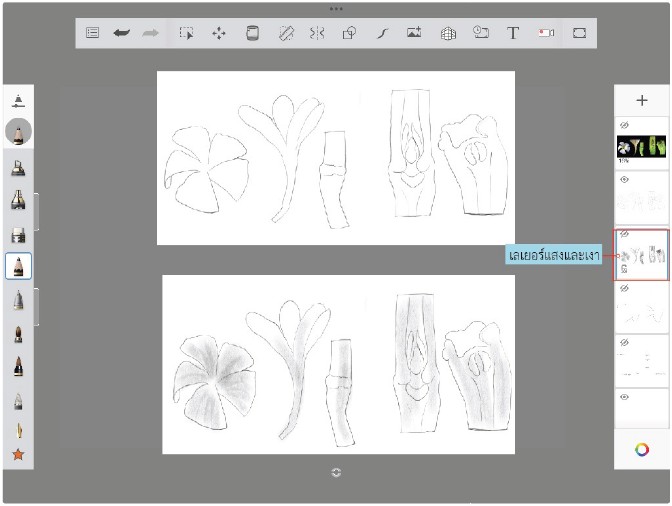Open the Time-lapse recording tool
The image size is (672, 506).
(x=480, y=32)
